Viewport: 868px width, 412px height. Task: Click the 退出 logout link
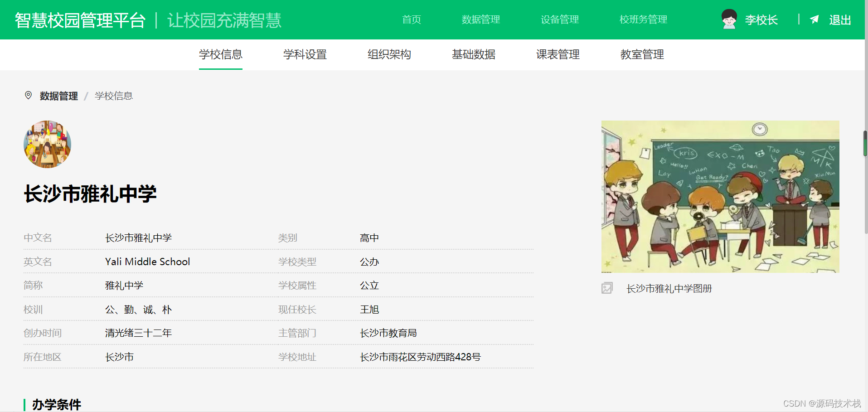pyautogui.click(x=840, y=20)
